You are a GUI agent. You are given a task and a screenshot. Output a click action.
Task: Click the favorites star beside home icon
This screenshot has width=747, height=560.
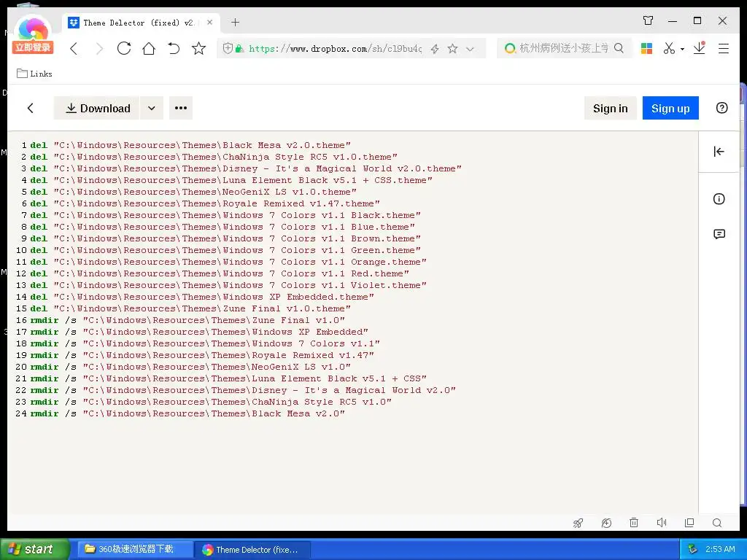[x=198, y=48]
